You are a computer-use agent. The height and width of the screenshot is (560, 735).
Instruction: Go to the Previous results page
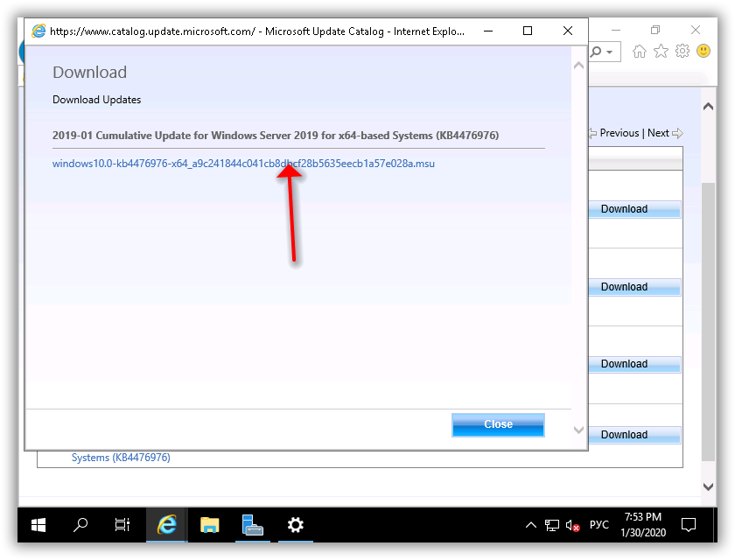[619, 133]
